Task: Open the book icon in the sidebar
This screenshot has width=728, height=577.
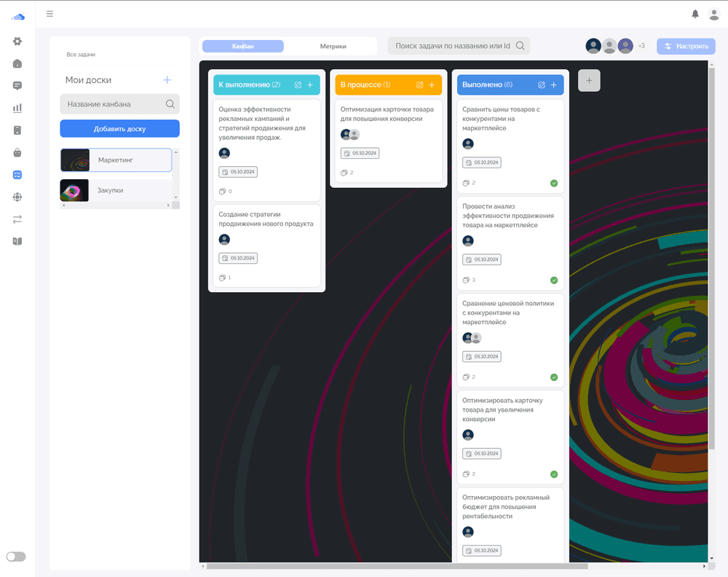Action: tap(17, 241)
